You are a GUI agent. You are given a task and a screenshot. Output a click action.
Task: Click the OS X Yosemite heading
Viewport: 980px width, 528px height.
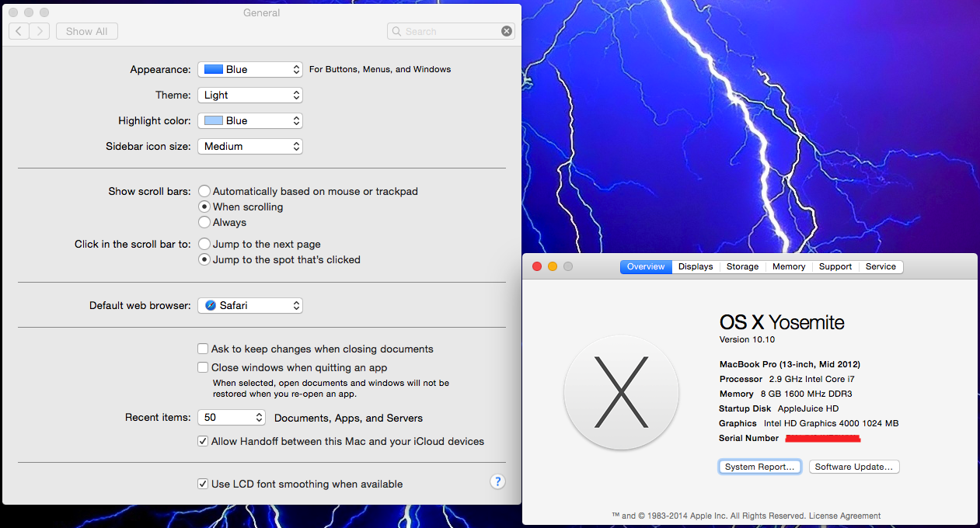782,322
